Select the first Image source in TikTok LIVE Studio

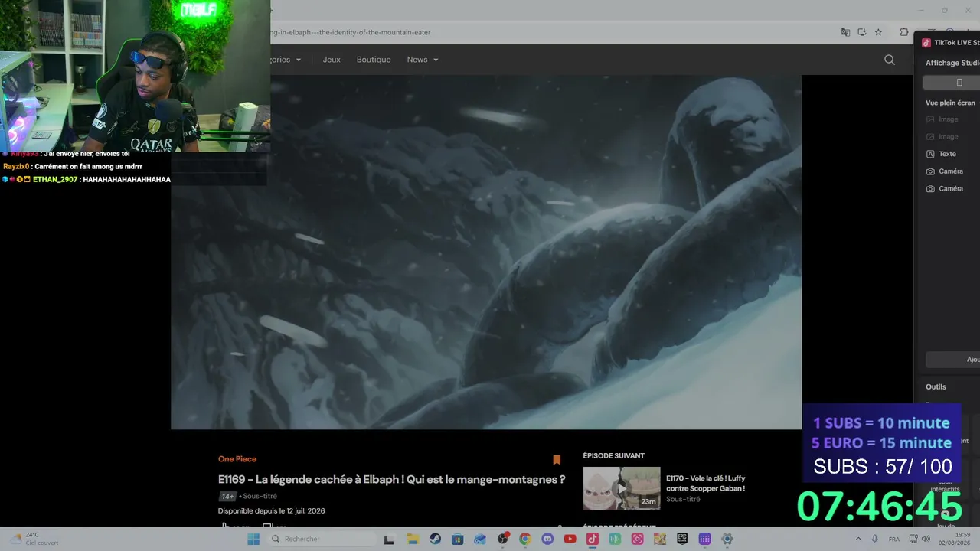tap(948, 119)
